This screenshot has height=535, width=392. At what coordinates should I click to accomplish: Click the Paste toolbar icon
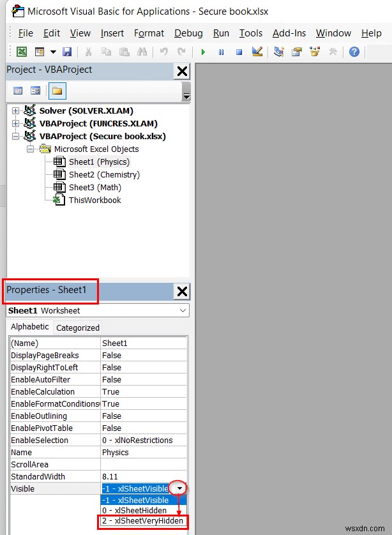124,52
